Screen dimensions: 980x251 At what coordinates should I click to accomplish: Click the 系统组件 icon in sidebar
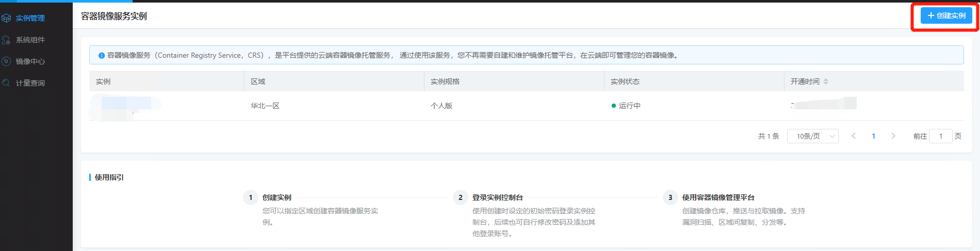pos(6,40)
